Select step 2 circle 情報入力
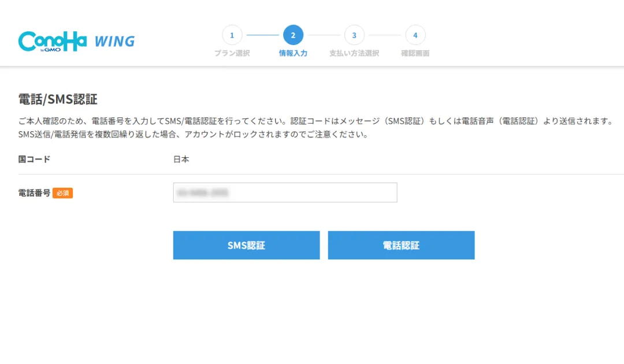The width and height of the screenshot is (624, 364). coord(293,35)
